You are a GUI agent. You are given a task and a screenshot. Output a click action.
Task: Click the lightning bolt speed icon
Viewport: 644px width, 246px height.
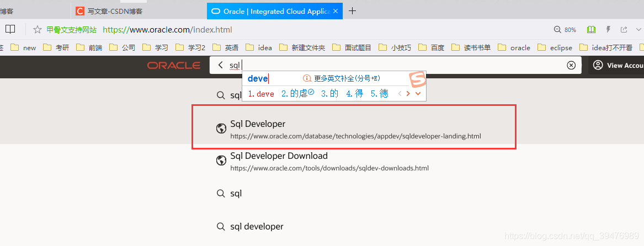point(609,30)
